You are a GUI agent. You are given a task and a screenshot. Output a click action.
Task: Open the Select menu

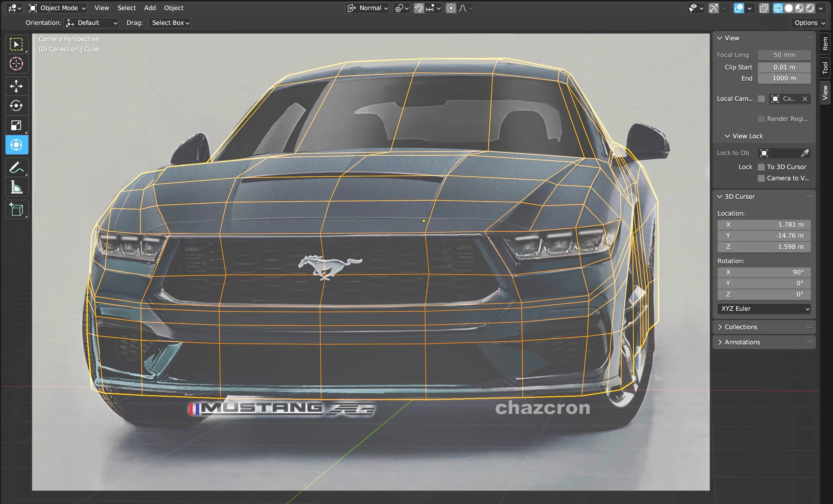[126, 8]
